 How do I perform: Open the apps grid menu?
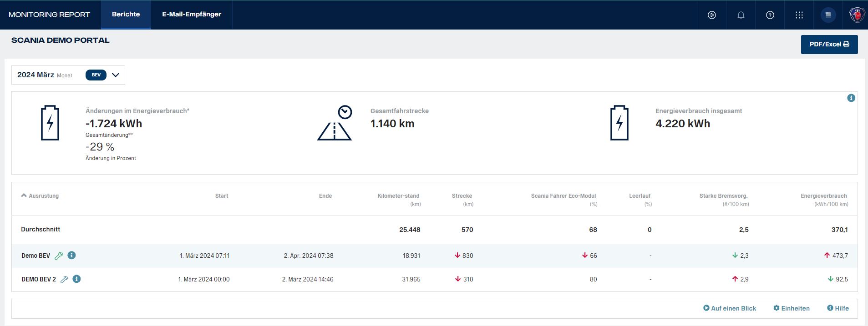799,15
